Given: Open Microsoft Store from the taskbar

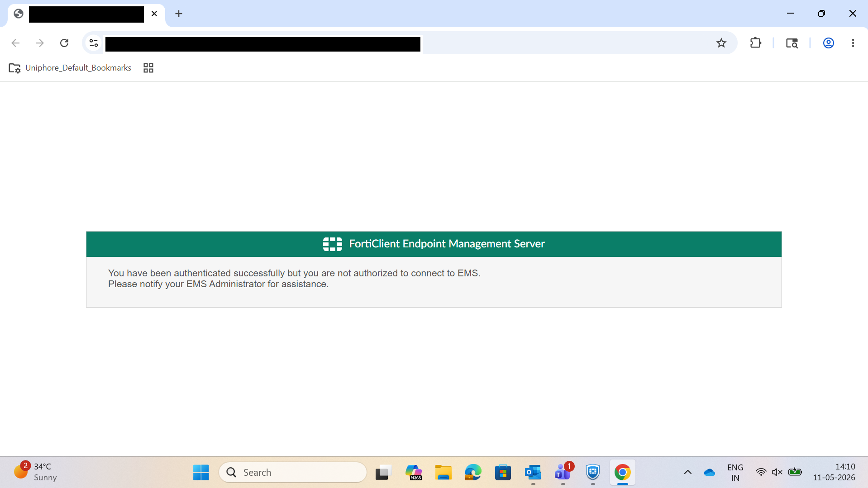Looking at the screenshot, I should pyautogui.click(x=503, y=473).
